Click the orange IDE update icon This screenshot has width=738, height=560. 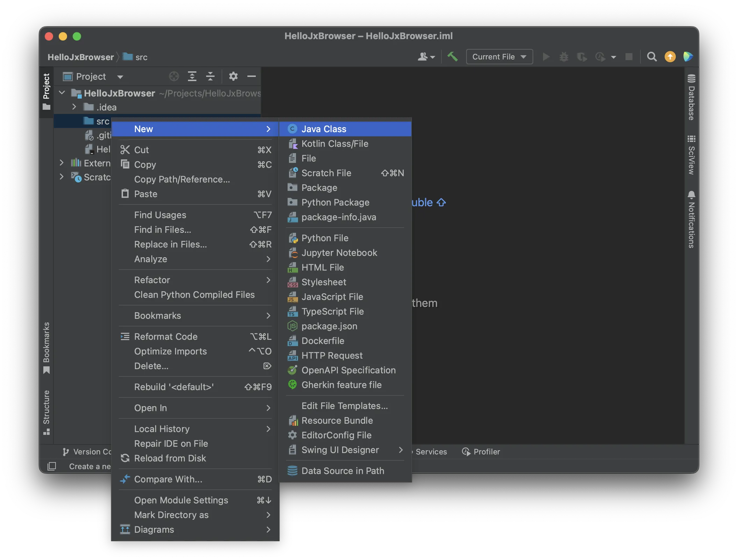click(670, 57)
